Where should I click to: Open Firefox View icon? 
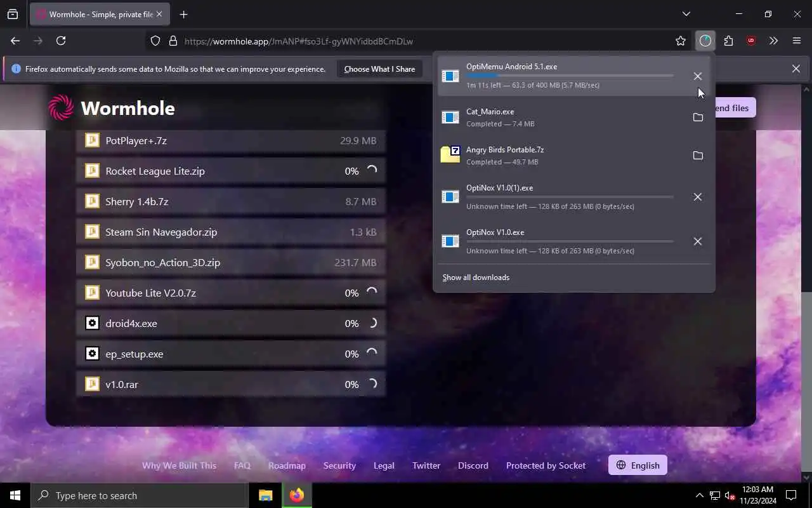[13, 14]
